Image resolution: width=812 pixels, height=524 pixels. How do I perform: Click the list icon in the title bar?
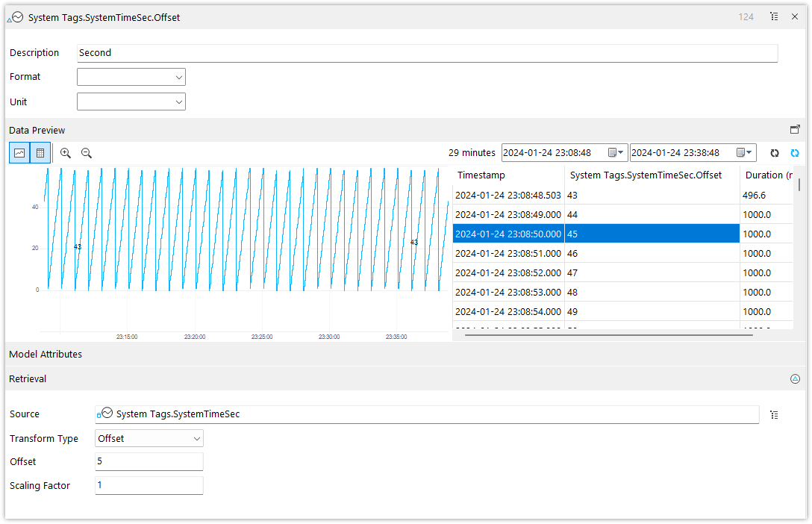pyautogui.click(x=774, y=16)
